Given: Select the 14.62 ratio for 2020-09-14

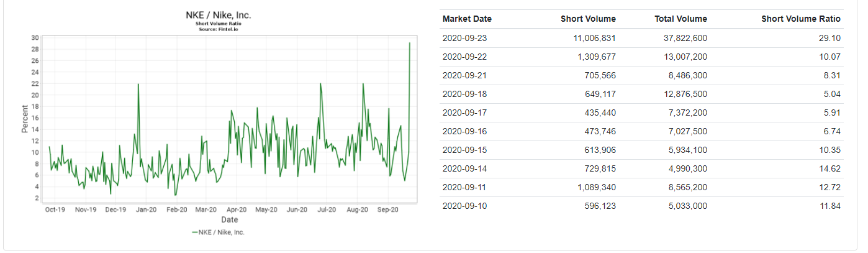Looking at the screenshot, I should point(830,168).
